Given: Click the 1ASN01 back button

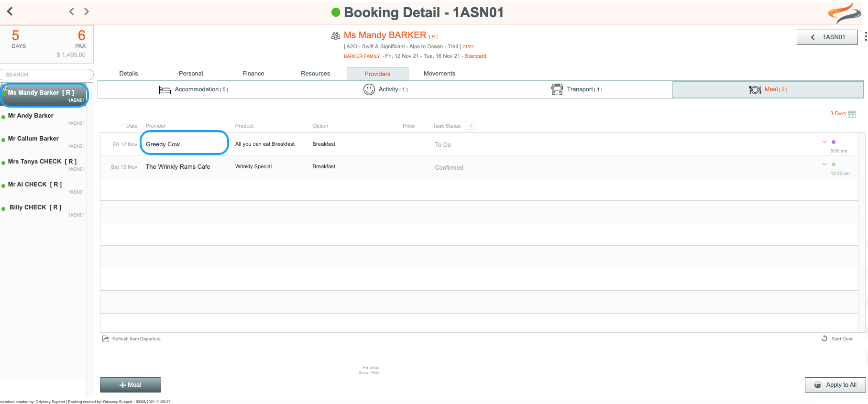Looking at the screenshot, I should click(827, 37).
